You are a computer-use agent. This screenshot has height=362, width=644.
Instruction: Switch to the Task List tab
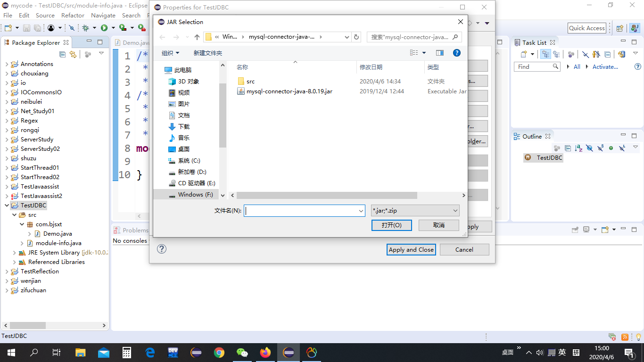[535, 42]
